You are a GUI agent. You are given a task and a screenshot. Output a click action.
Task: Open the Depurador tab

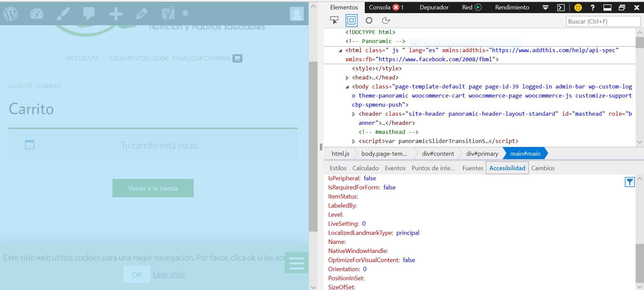(434, 7)
